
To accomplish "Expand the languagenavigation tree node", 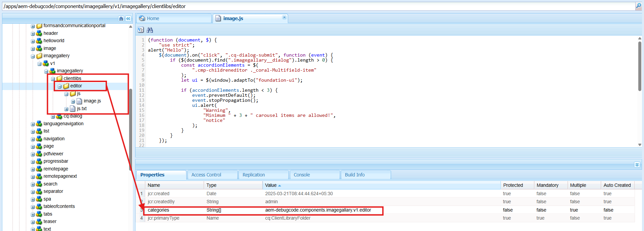I will (33, 124).
